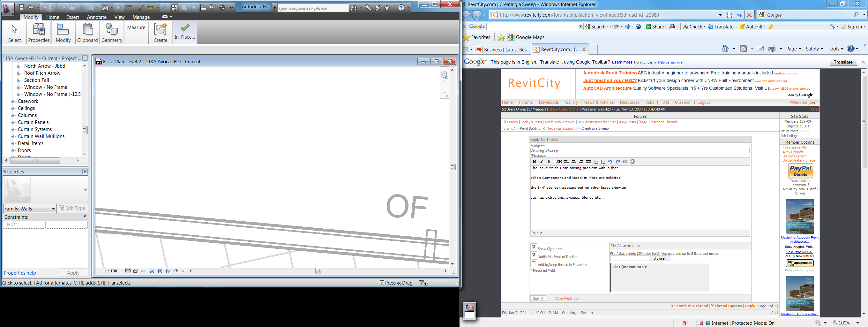Screen dimensions: 868x327
Task: Expand the Curtain Panels tree node
Action: pos(12,122)
